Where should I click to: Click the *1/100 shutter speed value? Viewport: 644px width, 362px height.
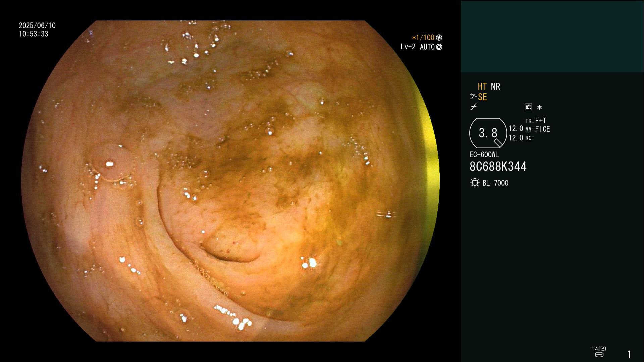click(x=423, y=38)
